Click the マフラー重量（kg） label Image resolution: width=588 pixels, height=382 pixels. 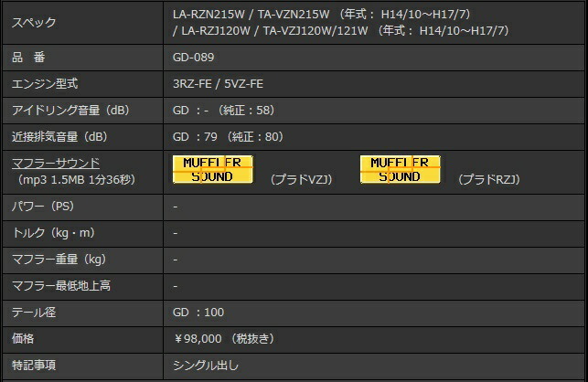tap(59, 260)
